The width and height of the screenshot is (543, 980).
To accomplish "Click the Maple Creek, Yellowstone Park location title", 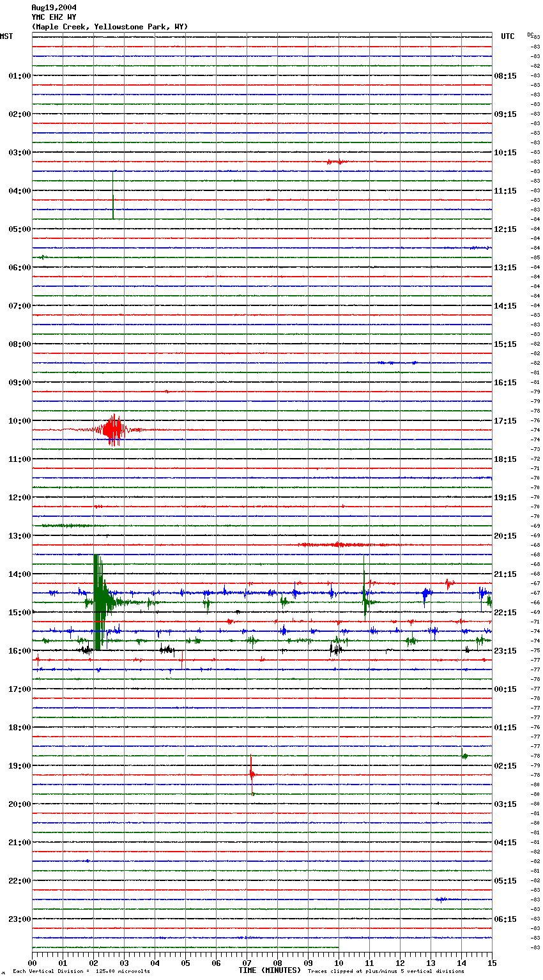I will (110, 27).
